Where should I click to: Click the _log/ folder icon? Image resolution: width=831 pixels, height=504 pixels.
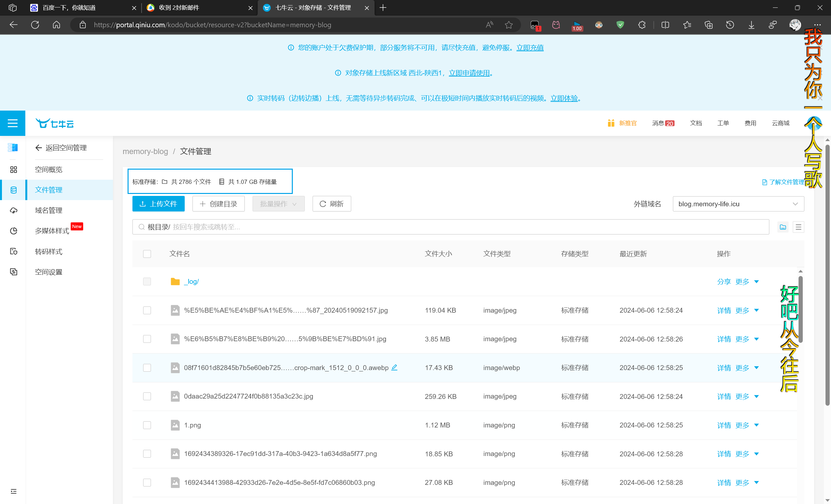pyautogui.click(x=175, y=281)
